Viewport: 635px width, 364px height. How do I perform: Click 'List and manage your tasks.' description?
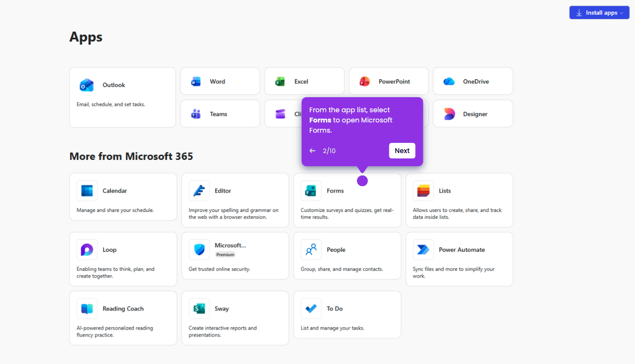pos(333,328)
